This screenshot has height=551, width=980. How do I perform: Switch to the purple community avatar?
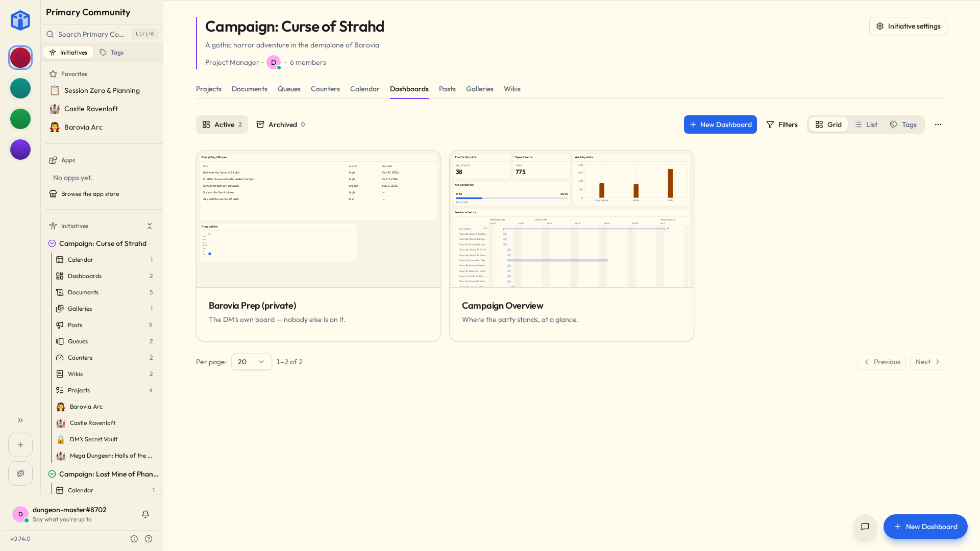[20, 149]
